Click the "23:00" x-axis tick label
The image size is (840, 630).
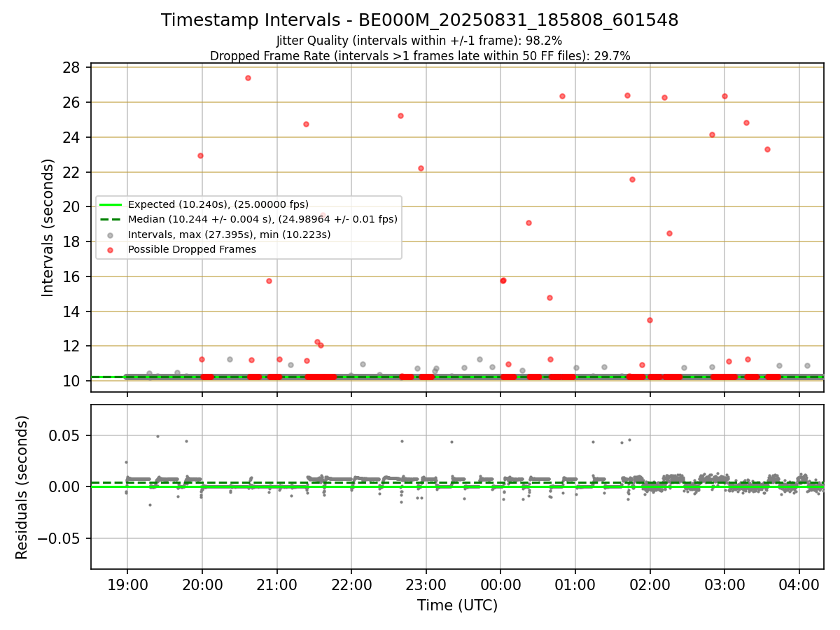click(426, 585)
